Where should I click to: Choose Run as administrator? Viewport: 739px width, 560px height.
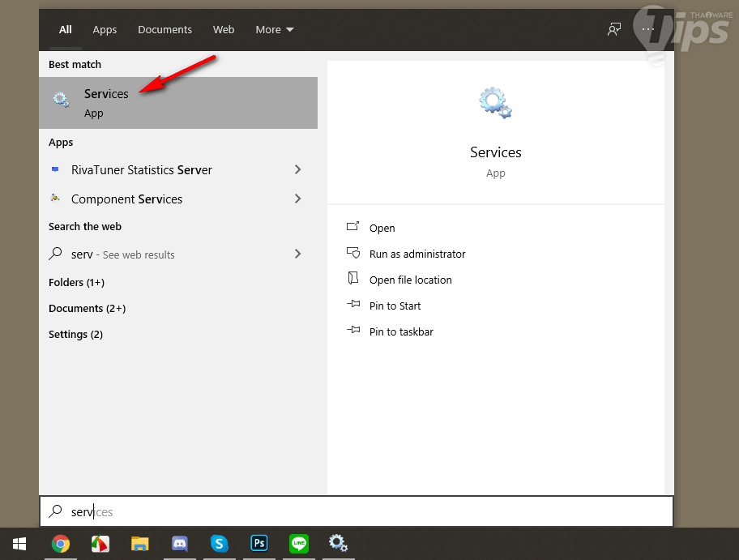[417, 254]
